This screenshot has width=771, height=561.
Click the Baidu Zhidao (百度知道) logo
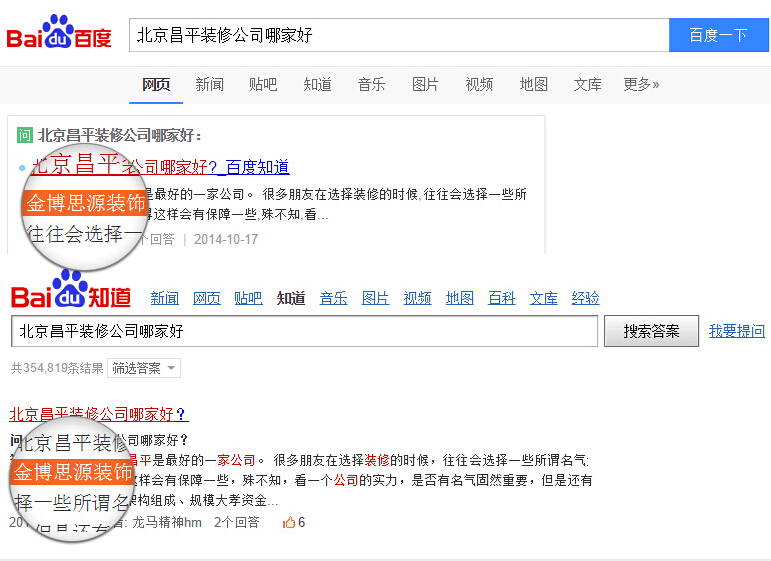pyautogui.click(x=71, y=290)
